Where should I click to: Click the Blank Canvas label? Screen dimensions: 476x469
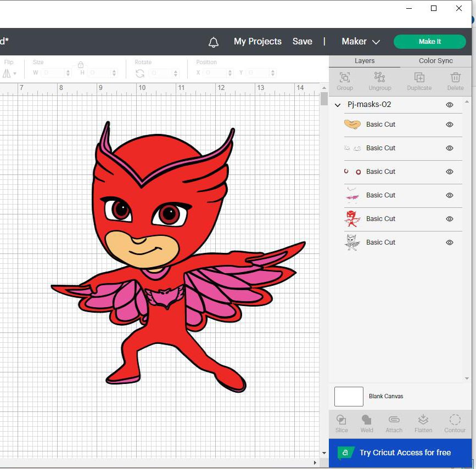coord(386,397)
